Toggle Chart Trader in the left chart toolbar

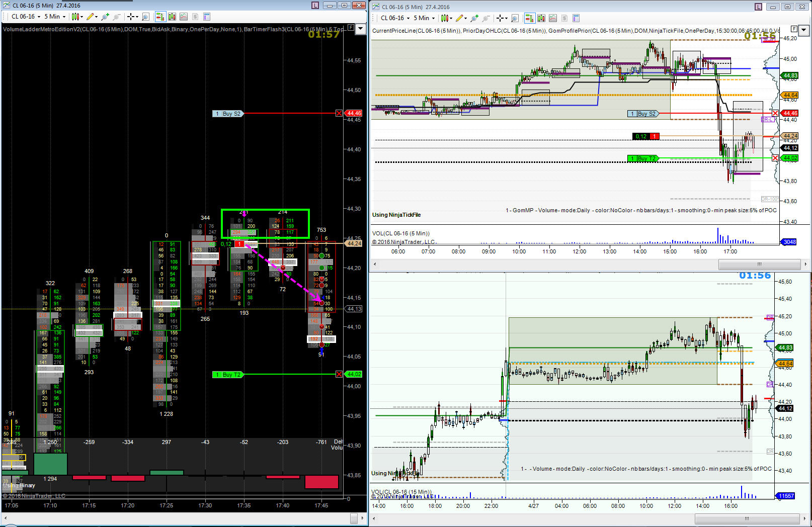pyautogui.click(x=160, y=17)
